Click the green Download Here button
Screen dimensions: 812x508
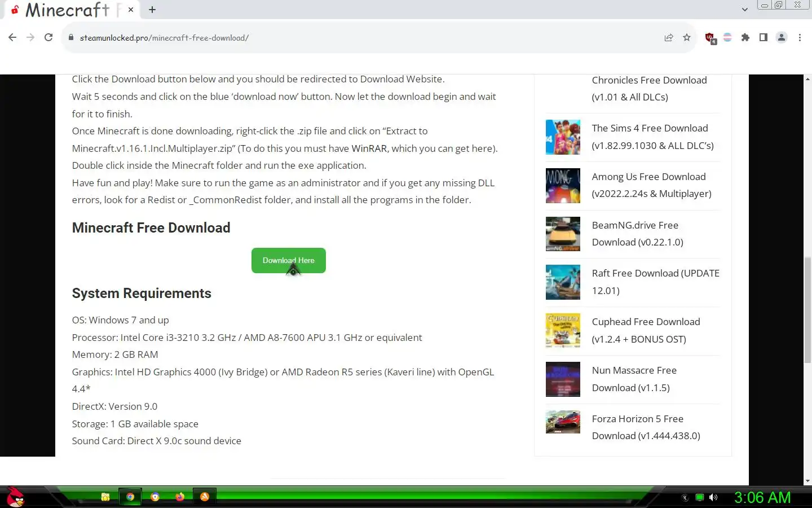tap(289, 260)
